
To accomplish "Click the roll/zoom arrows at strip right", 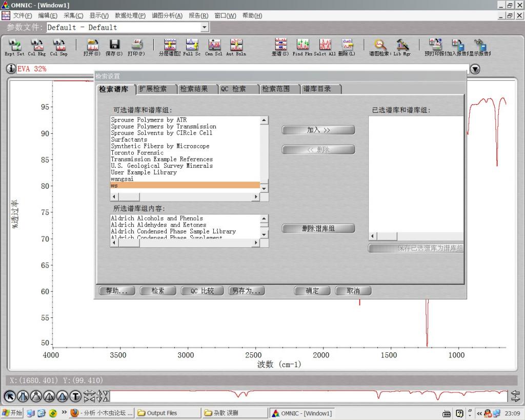I will click(x=515, y=396).
